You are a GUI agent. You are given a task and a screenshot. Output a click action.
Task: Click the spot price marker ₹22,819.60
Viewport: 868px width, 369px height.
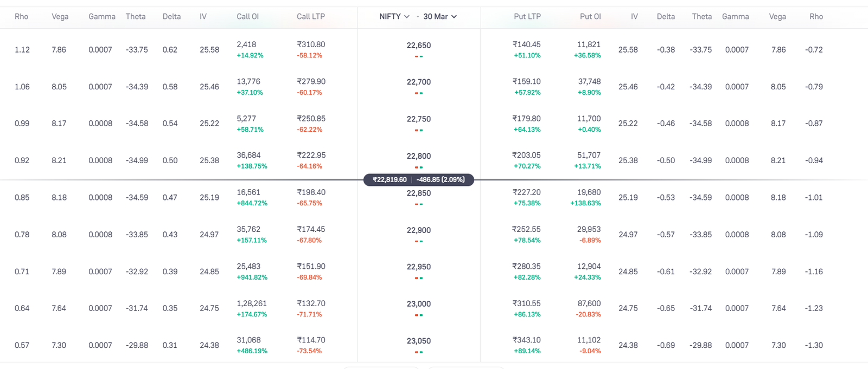tap(388, 179)
